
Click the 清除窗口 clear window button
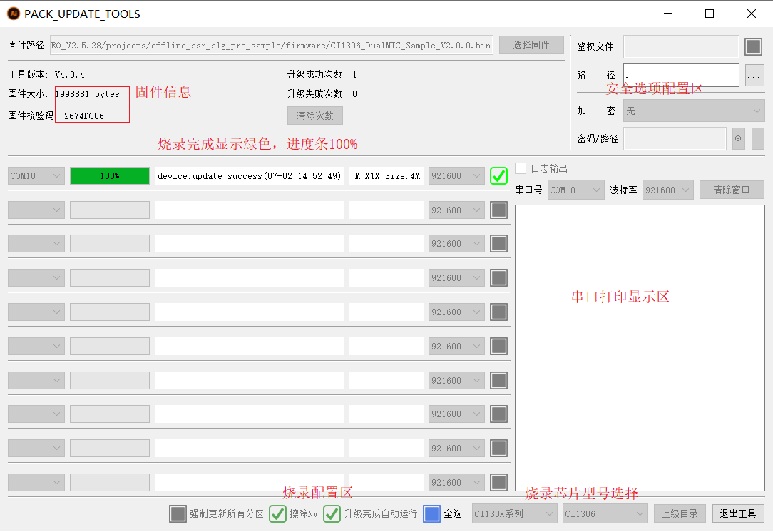pyautogui.click(x=731, y=190)
